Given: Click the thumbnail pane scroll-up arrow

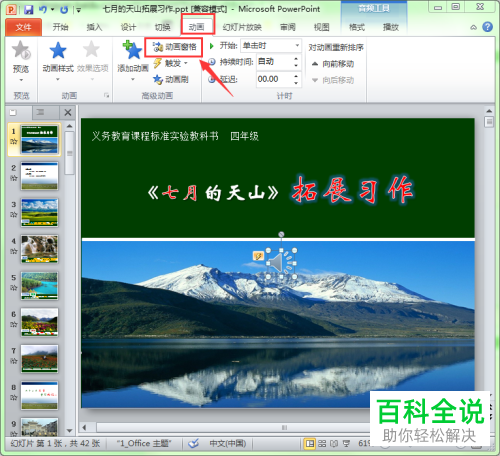Looking at the screenshot, I should tap(69, 126).
